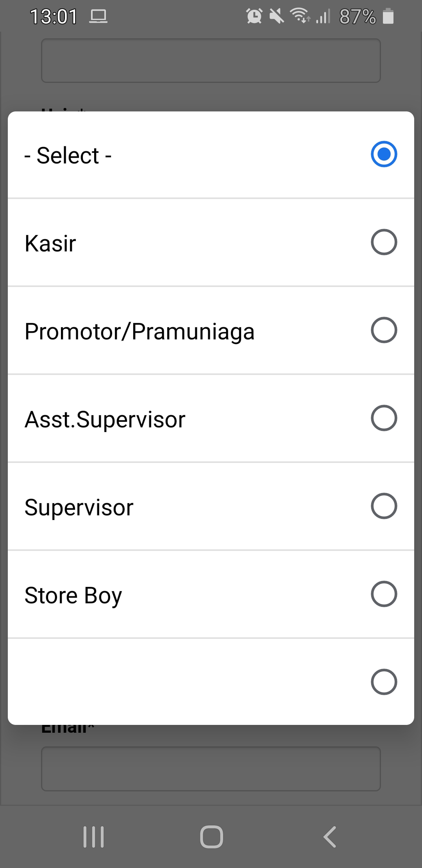The image size is (422, 868).
Task: Tap the selected '- Select -' radio button
Action: tap(384, 154)
